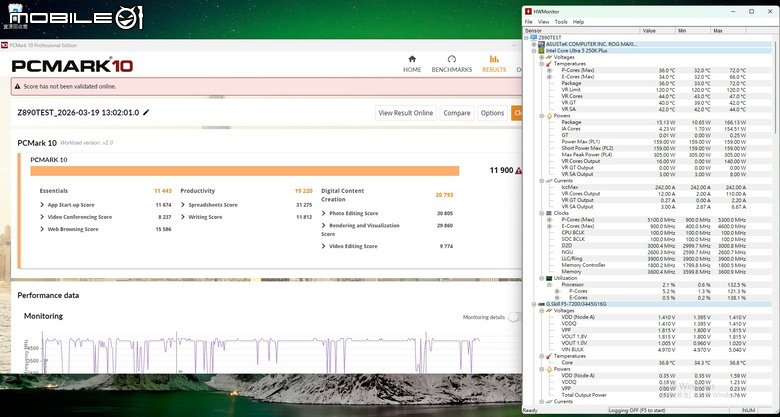Click the G.Skill Powers flame icon

click(549, 369)
